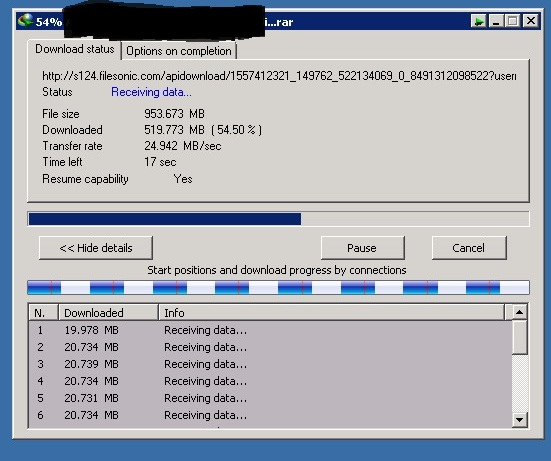This screenshot has width=551, height=461.
Task: Close the download dialog window
Action: (531, 21)
